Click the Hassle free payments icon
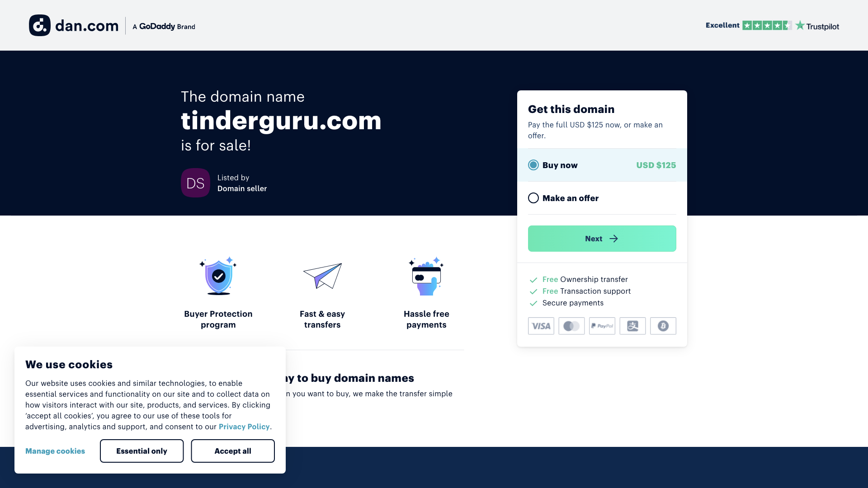 click(426, 276)
